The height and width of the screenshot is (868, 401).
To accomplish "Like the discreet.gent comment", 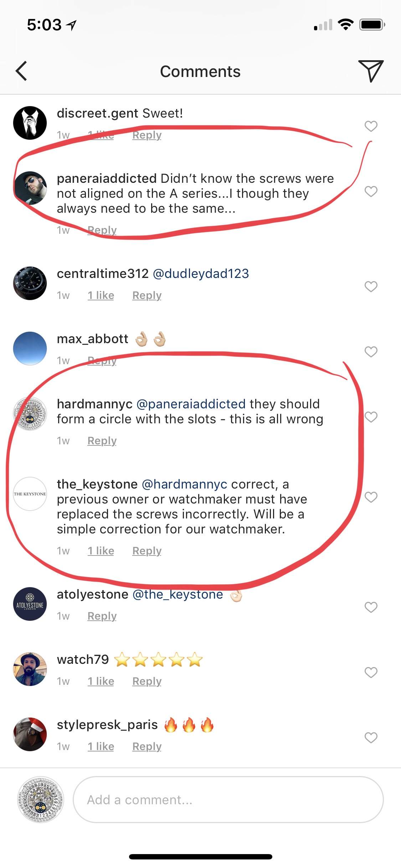I will pos(371,126).
